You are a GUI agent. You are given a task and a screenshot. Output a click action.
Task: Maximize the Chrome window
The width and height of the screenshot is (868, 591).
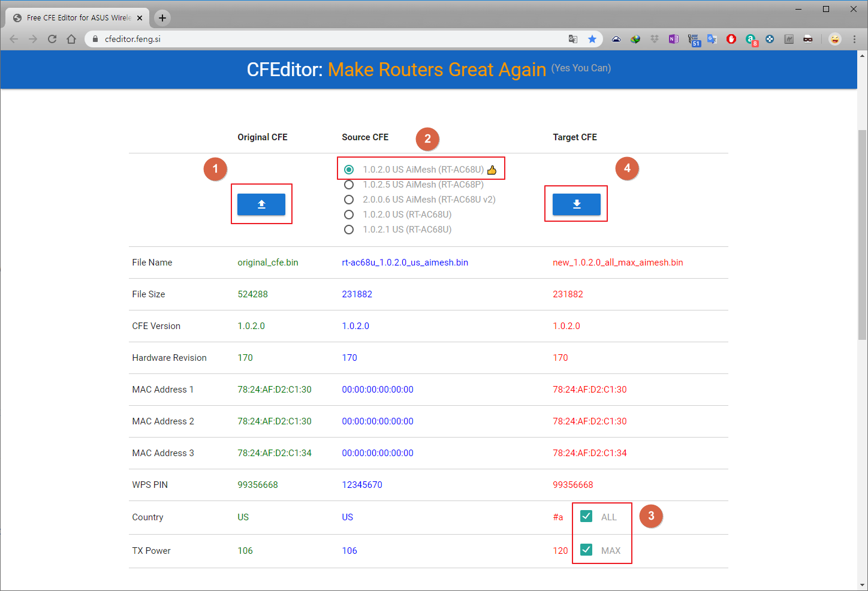pyautogui.click(x=826, y=9)
